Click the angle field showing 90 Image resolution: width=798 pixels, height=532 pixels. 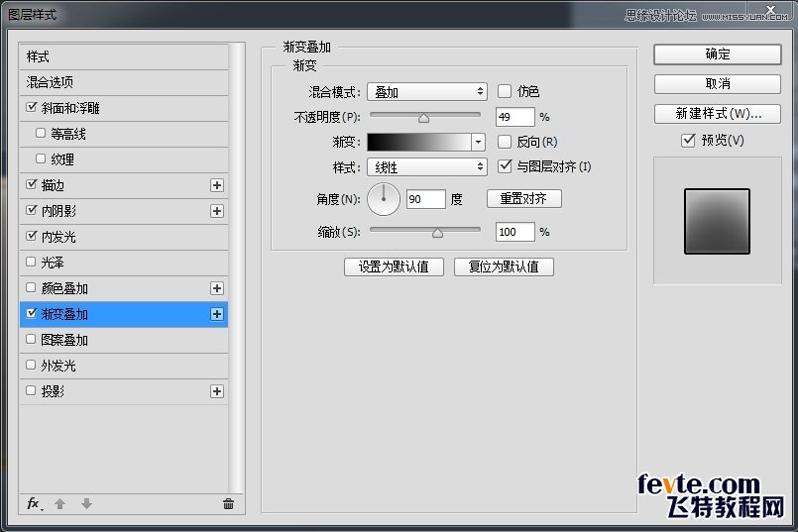426,199
